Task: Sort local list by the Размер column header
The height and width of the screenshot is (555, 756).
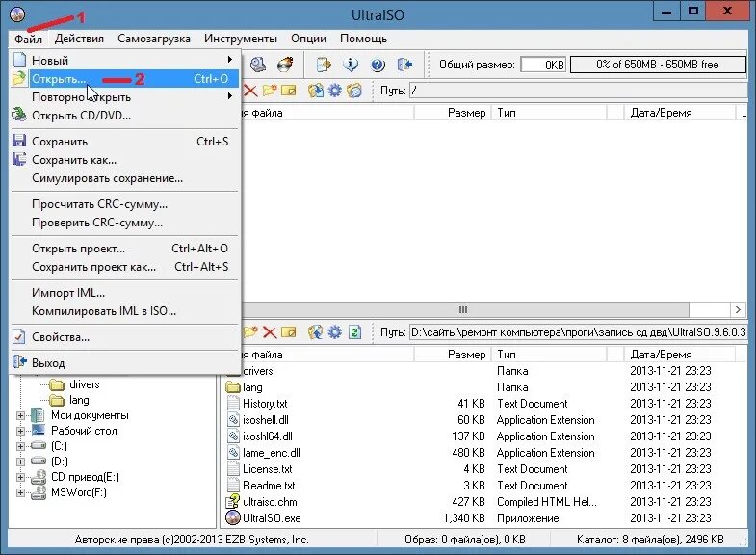Action: pyautogui.click(x=453, y=355)
